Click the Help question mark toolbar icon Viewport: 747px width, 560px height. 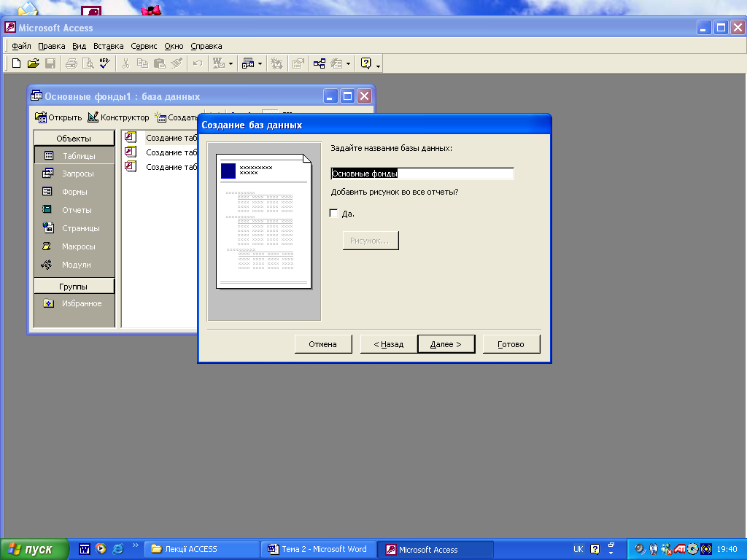pos(366,63)
